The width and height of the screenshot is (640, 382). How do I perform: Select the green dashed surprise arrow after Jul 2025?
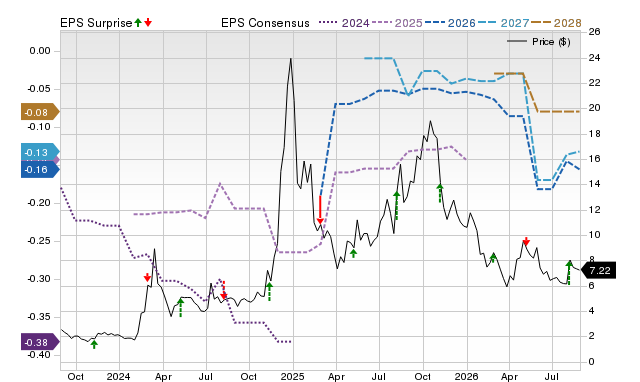point(396,205)
